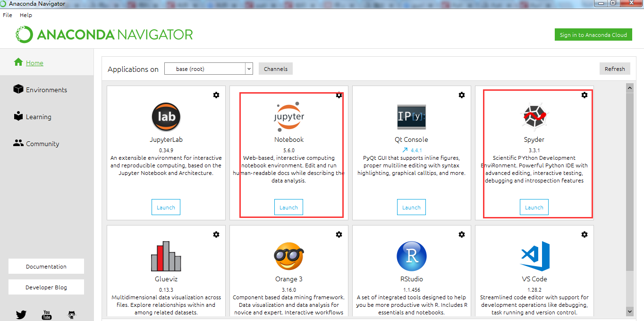The height and width of the screenshot is (321, 644).
Task: Click Sign in to Anaconda Cloud
Action: click(593, 35)
